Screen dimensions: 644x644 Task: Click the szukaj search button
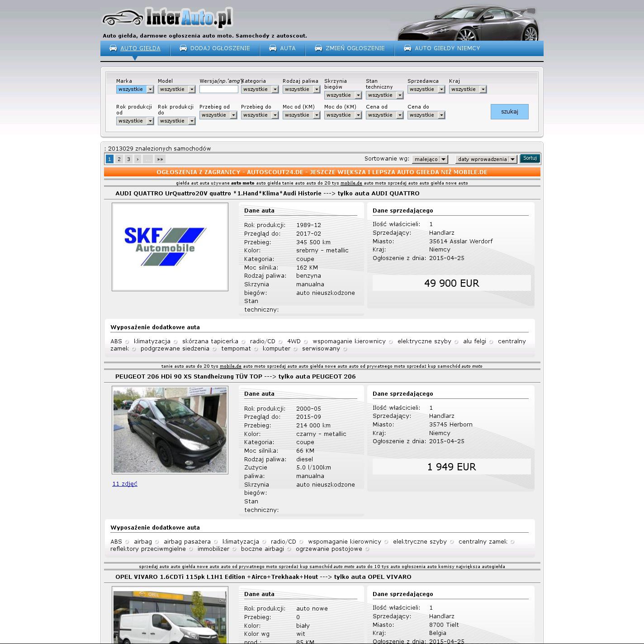510,112
